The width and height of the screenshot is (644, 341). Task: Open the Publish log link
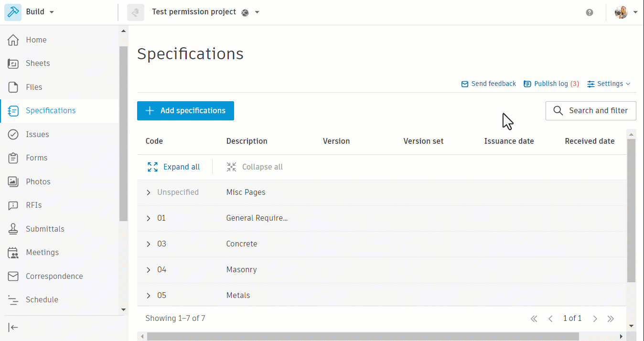[551, 84]
